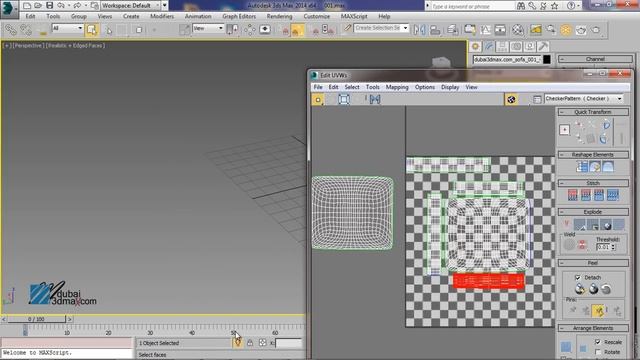
Task: Collapse the Explode rollout header
Action: tap(593, 212)
